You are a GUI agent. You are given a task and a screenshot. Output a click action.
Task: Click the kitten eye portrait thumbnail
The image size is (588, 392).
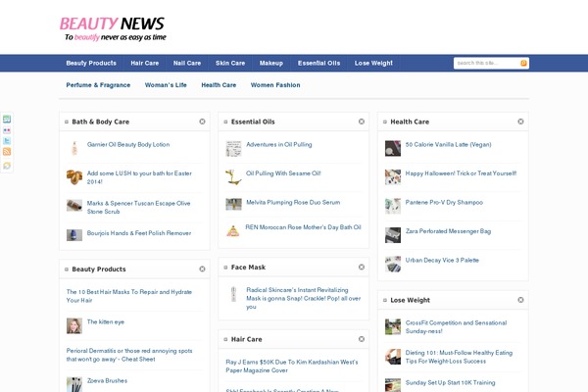(74, 325)
